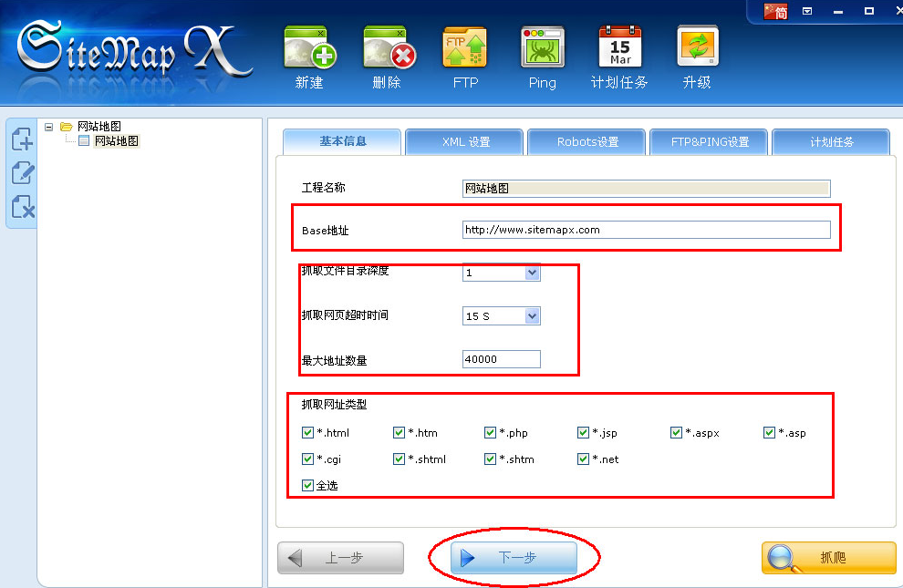Viewport: 903px width, 588px height.
Task: Click the remove-project X icon in sidebar
Action: (23, 207)
